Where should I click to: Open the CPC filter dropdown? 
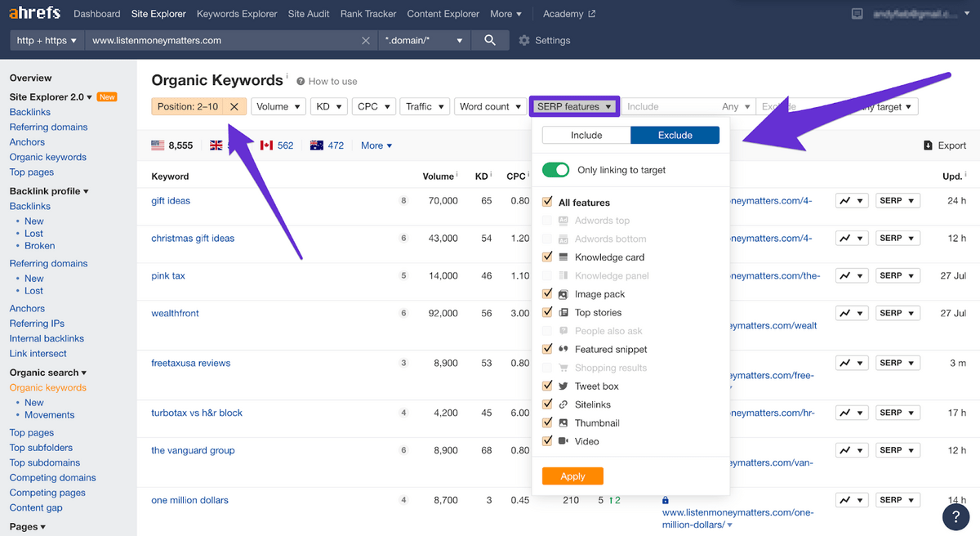pyautogui.click(x=374, y=106)
